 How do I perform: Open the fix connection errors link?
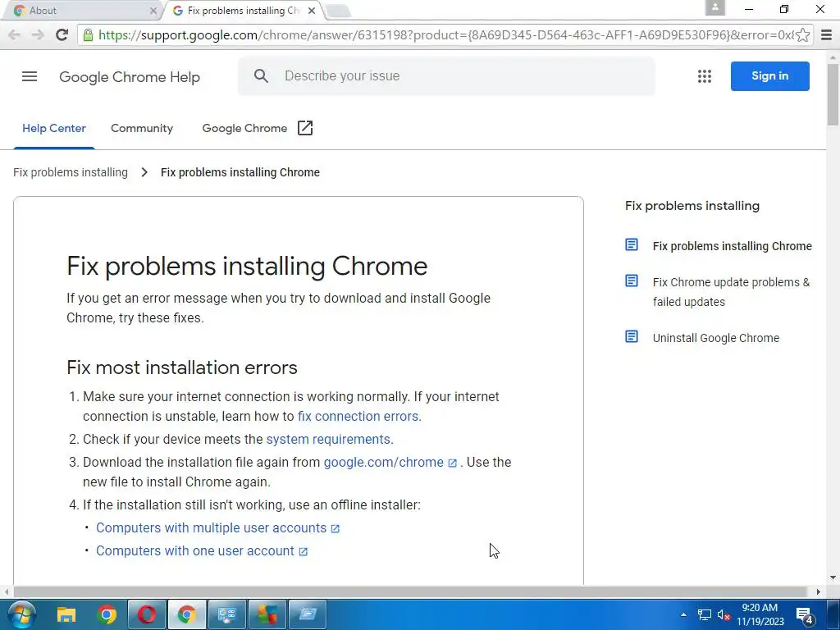click(x=358, y=416)
